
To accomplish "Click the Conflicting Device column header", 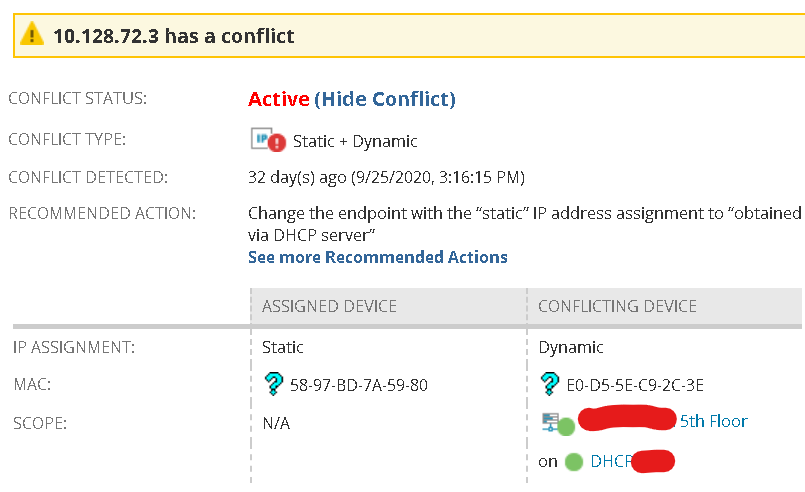I will pyautogui.click(x=617, y=306).
